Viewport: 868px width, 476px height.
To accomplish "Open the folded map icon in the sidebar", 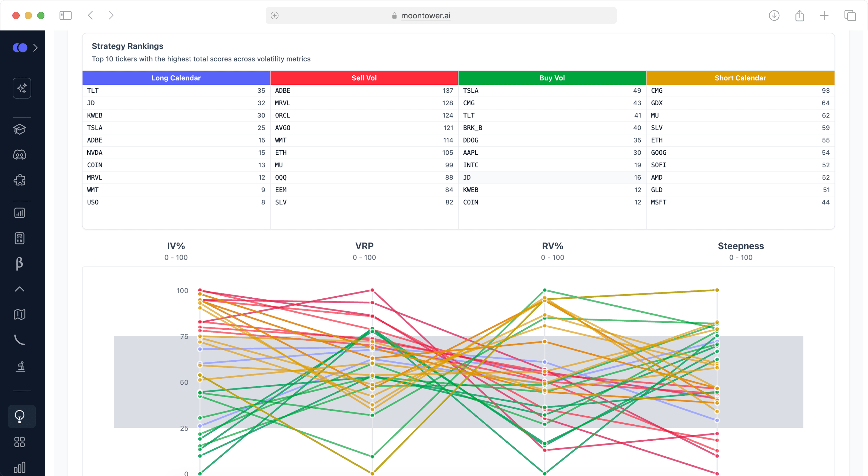I will [x=20, y=314].
